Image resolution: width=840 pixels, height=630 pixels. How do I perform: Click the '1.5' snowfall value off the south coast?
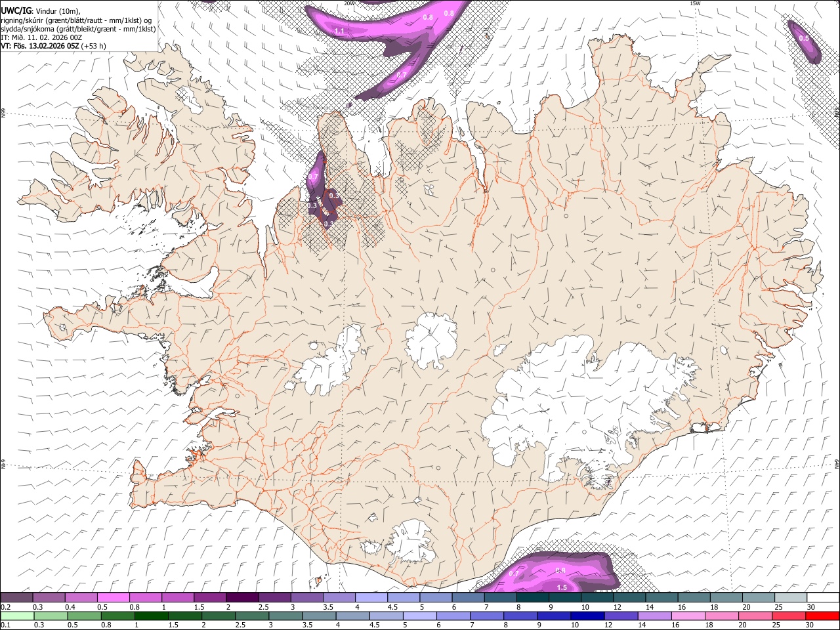coord(562,587)
